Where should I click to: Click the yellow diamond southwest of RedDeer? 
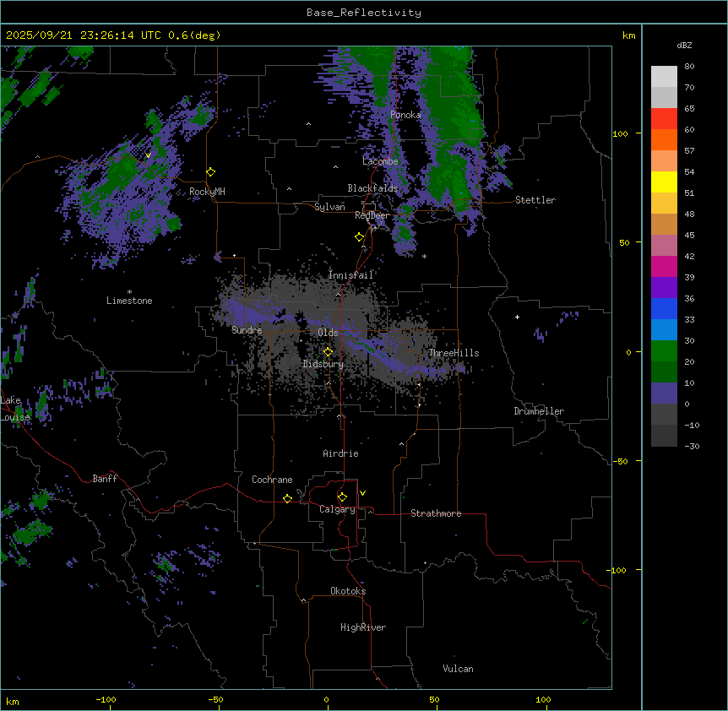(360, 237)
